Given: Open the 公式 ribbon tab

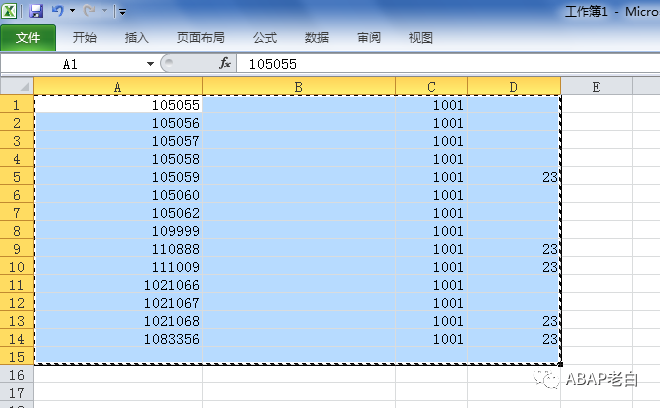Looking at the screenshot, I should (265, 37).
